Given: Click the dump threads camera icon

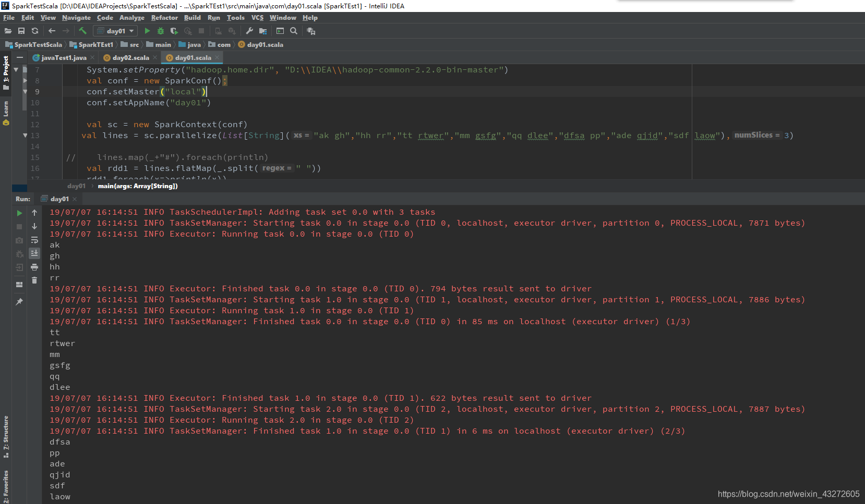Looking at the screenshot, I should (19, 240).
